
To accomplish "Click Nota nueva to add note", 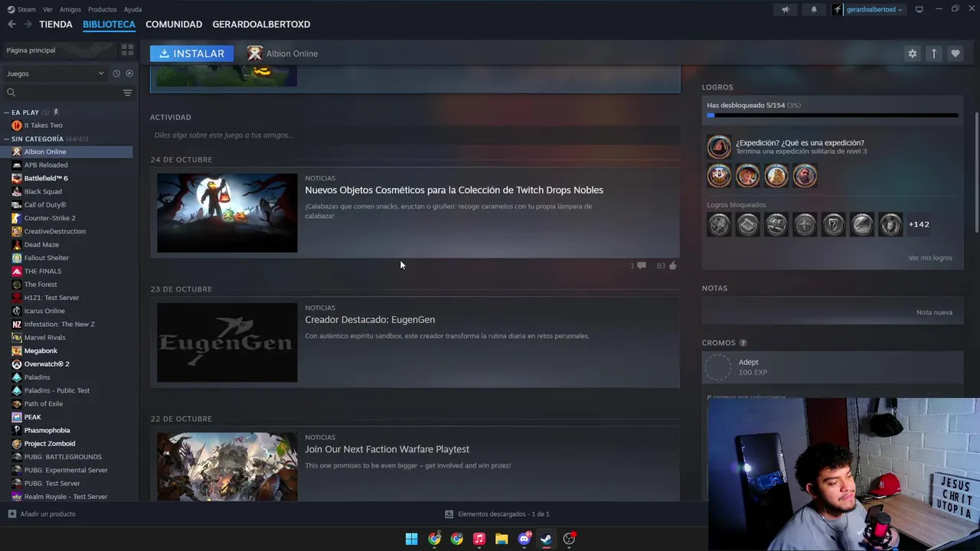I will point(934,312).
